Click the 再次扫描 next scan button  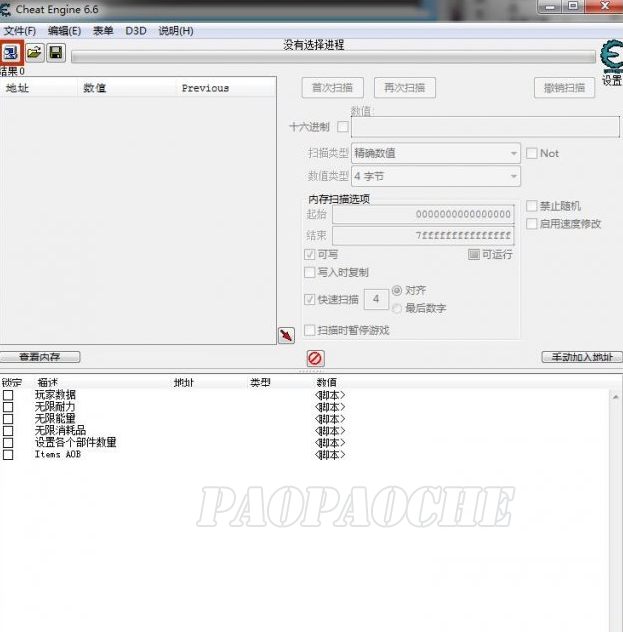coord(405,87)
